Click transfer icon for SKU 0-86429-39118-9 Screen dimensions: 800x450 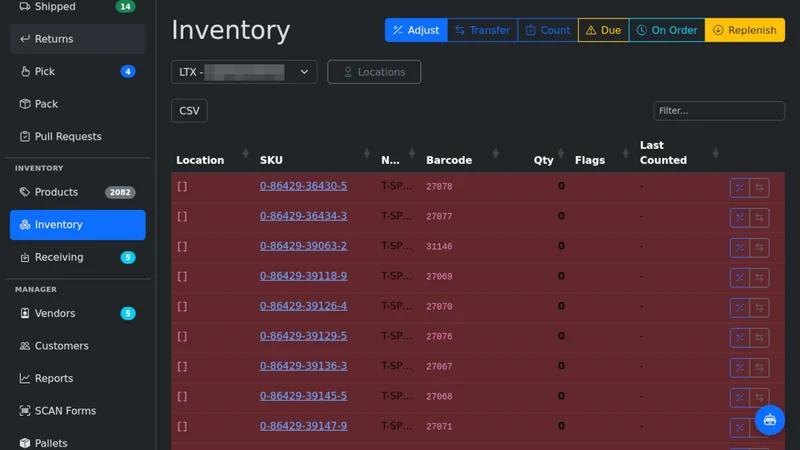[759, 278]
